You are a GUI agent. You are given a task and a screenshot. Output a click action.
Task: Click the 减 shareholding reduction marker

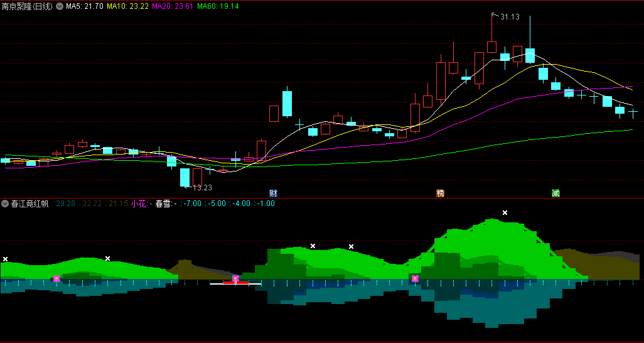pos(555,193)
